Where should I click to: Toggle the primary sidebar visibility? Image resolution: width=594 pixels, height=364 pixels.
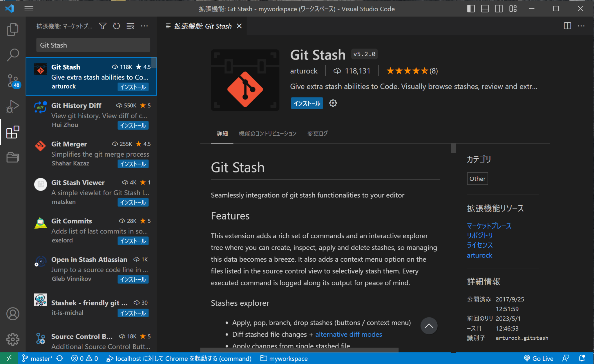pyautogui.click(x=471, y=9)
